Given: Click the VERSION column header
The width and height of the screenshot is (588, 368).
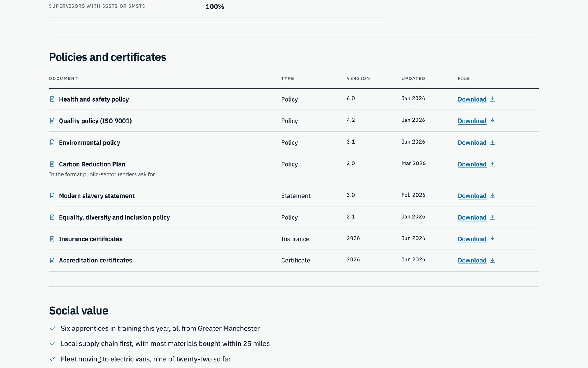Looking at the screenshot, I should (358, 79).
